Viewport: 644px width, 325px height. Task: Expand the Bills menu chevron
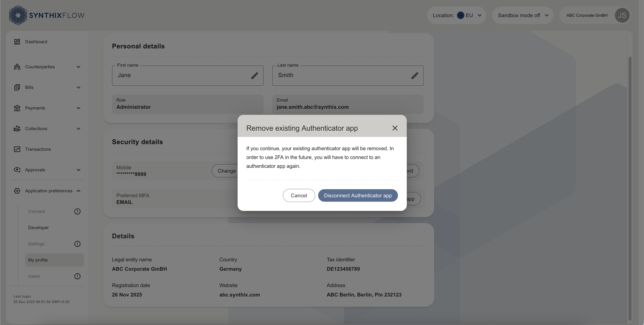tap(79, 87)
